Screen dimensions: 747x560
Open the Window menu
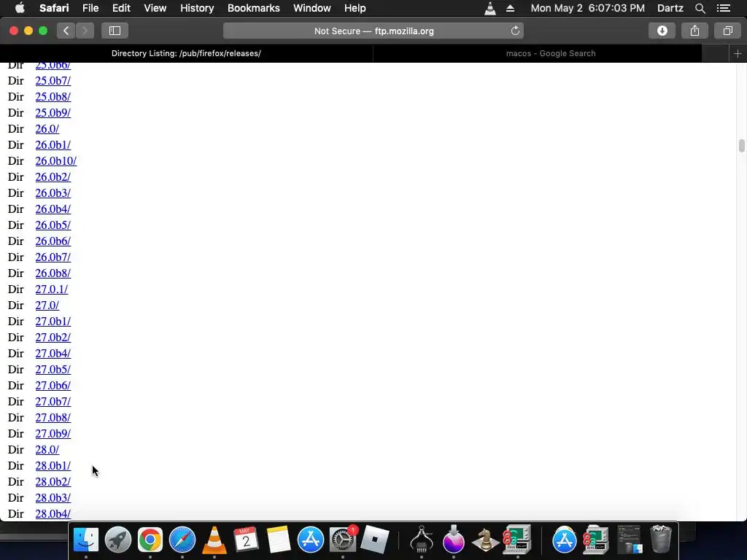click(x=312, y=8)
